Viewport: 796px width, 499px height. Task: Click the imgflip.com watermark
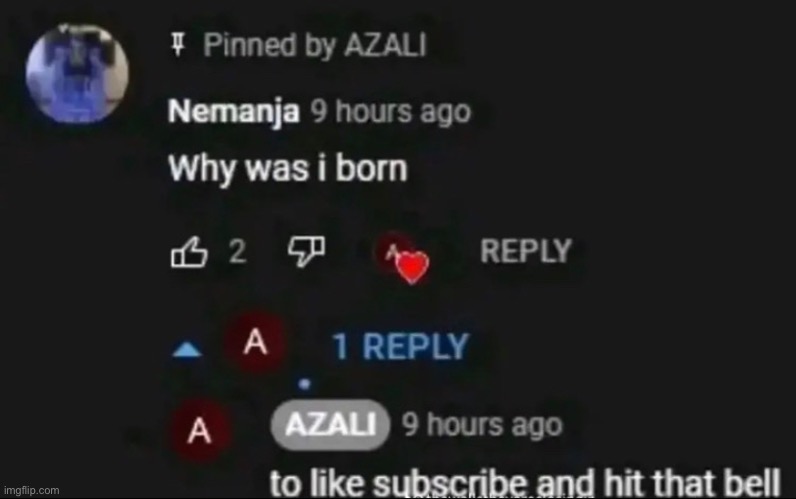coord(31,490)
